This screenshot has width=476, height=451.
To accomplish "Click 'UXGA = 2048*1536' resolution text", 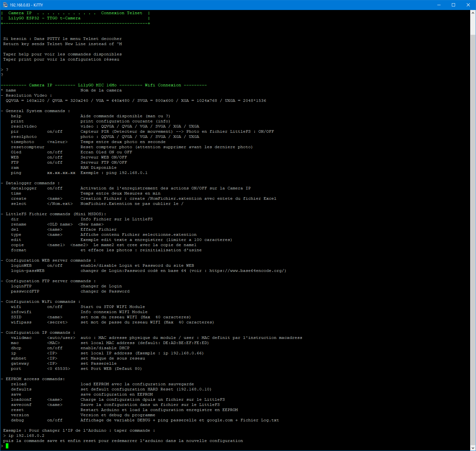I will (246, 101).
